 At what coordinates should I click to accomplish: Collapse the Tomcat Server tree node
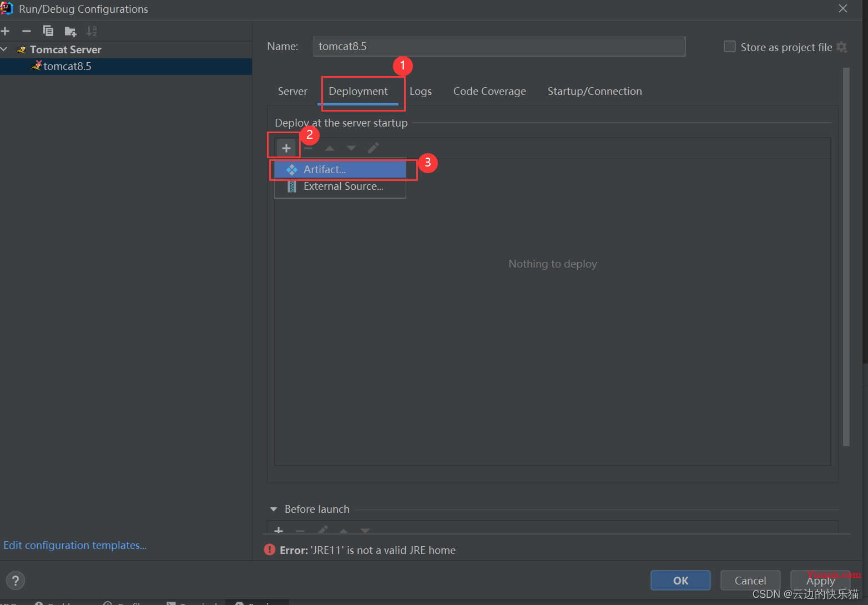coord(4,49)
